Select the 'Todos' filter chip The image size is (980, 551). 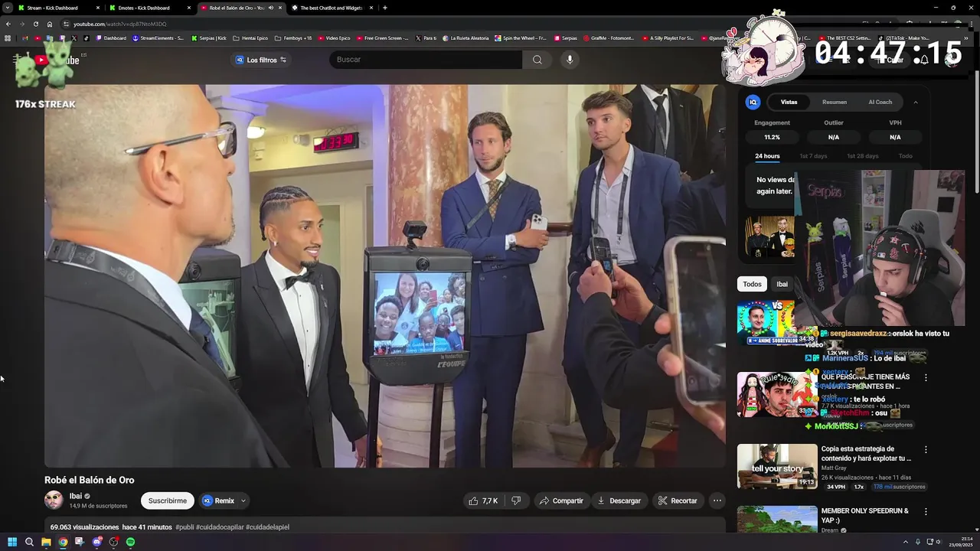coord(753,284)
